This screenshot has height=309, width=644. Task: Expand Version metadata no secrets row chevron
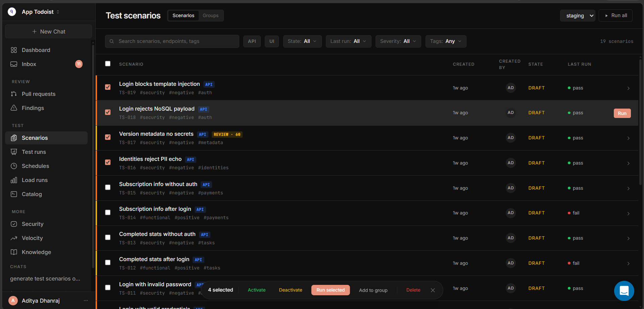coord(629,138)
